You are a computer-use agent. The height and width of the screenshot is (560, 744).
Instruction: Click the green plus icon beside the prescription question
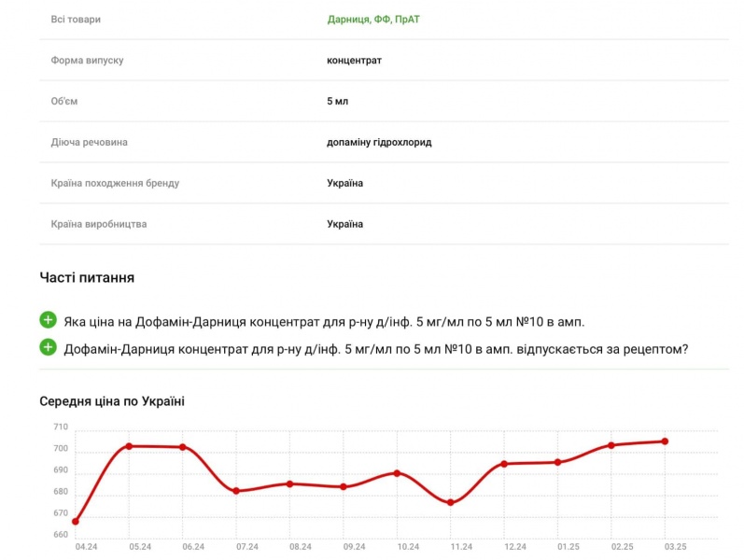[x=49, y=348]
